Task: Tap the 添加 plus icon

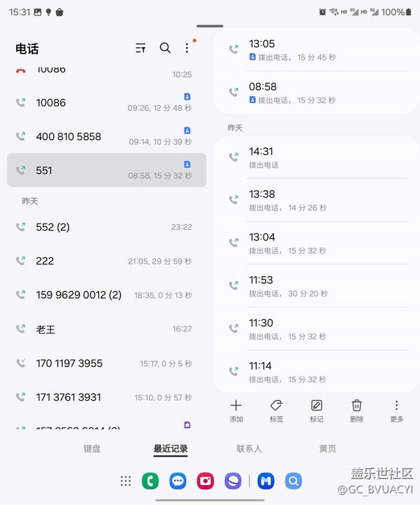Action: point(236,405)
